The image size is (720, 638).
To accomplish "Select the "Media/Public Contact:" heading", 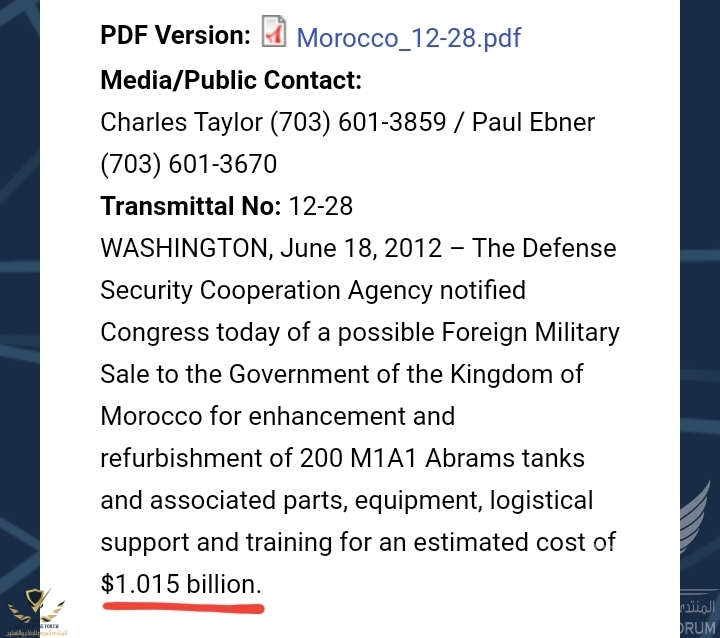I will tap(231, 80).
